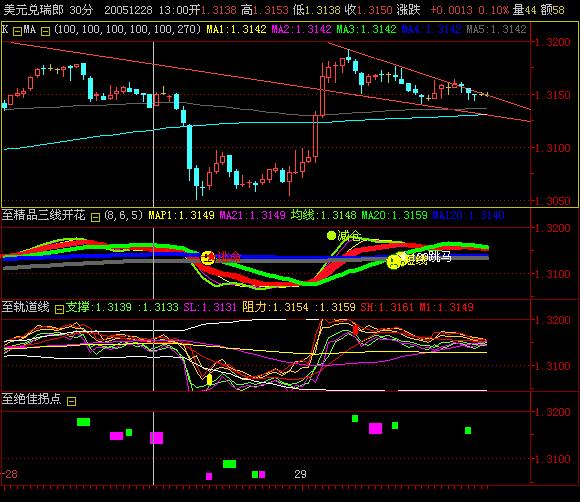Click the MA21:1.3149 value

[x=253, y=215]
